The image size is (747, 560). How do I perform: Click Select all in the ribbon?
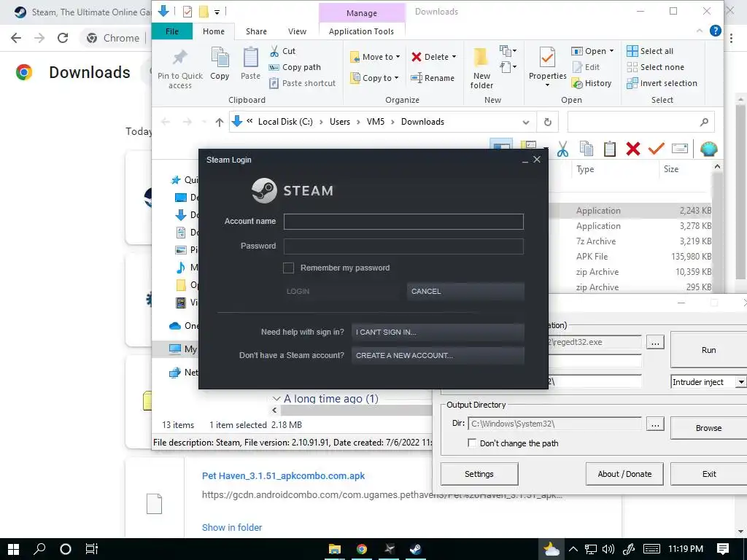pyautogui.click(x=650, y=51)
